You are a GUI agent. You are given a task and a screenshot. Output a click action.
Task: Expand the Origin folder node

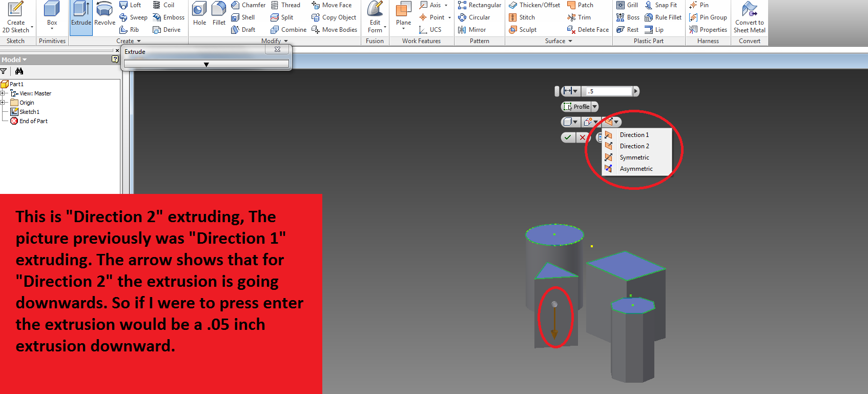(x=3, y=103)
